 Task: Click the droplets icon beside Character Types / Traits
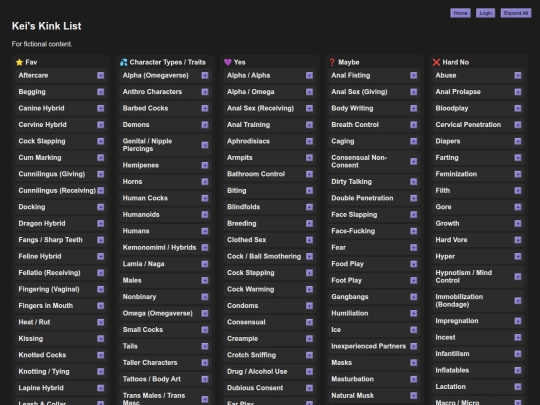point(124,62)
